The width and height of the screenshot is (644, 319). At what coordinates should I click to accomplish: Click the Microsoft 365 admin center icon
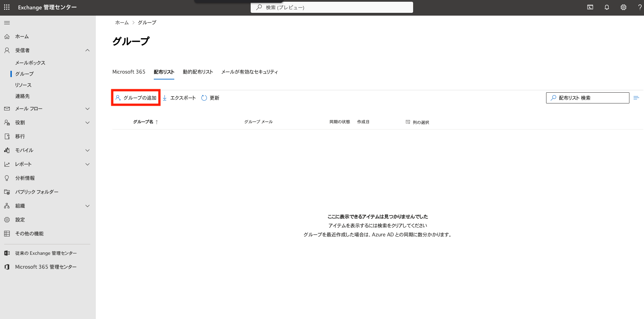pos(7,267)
